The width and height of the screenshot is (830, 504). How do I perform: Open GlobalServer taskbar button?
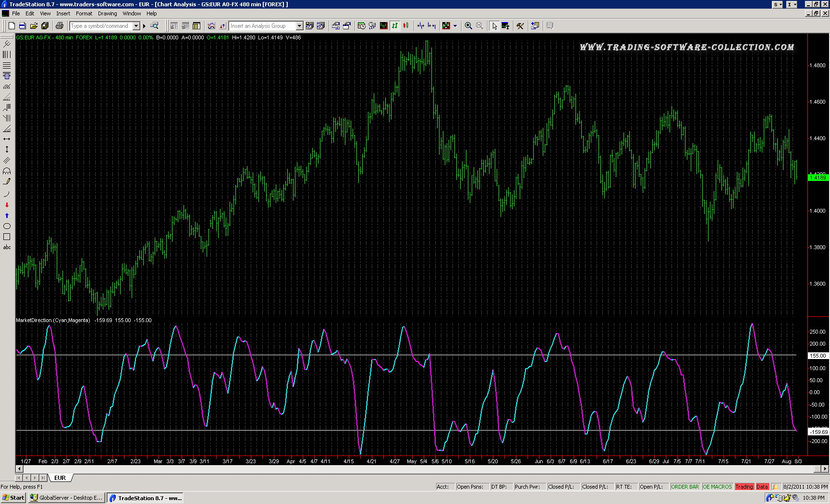coord(66,498)
